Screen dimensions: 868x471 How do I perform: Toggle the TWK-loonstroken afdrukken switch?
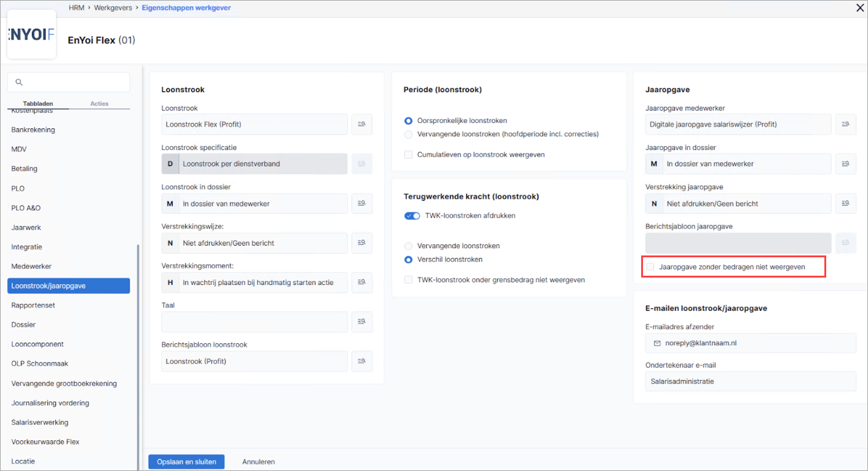pyautogui.click(x=412, y=216)
